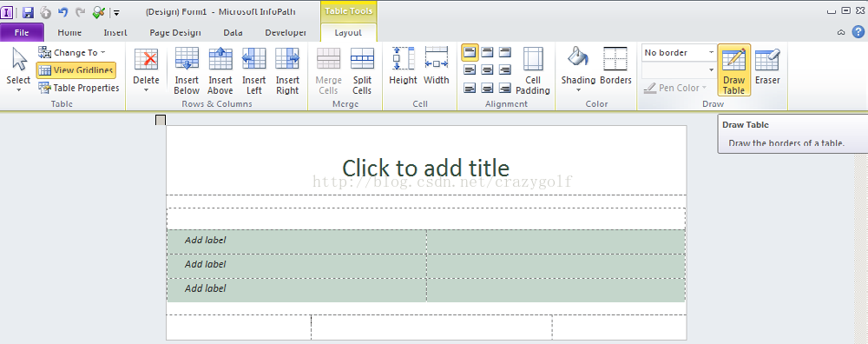Screen dimensions: 868x344
Task: Click the InfoPath application icon in title bar
Action: pos(7,12)
